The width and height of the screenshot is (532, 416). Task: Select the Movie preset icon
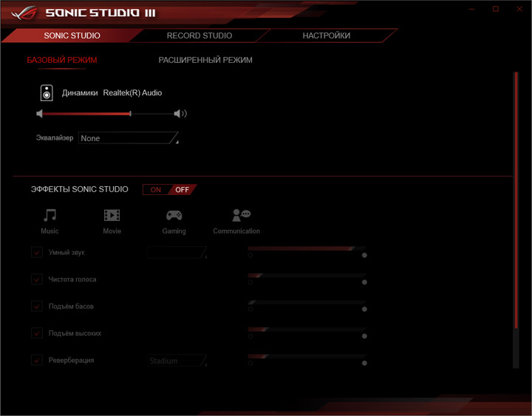112,215
